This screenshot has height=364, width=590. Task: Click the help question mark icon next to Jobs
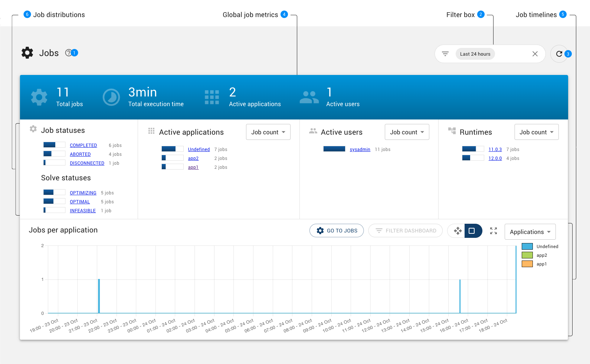click(68, 53)
